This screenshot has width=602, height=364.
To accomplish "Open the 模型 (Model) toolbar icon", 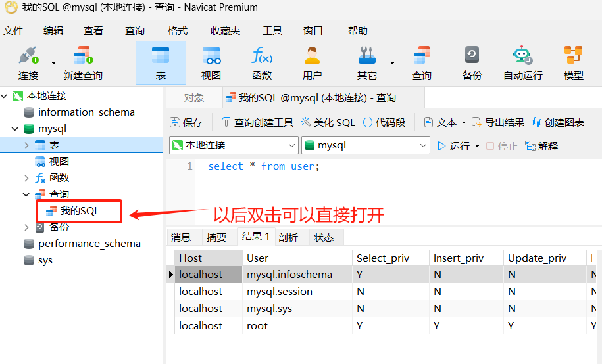I will (573, 55).
